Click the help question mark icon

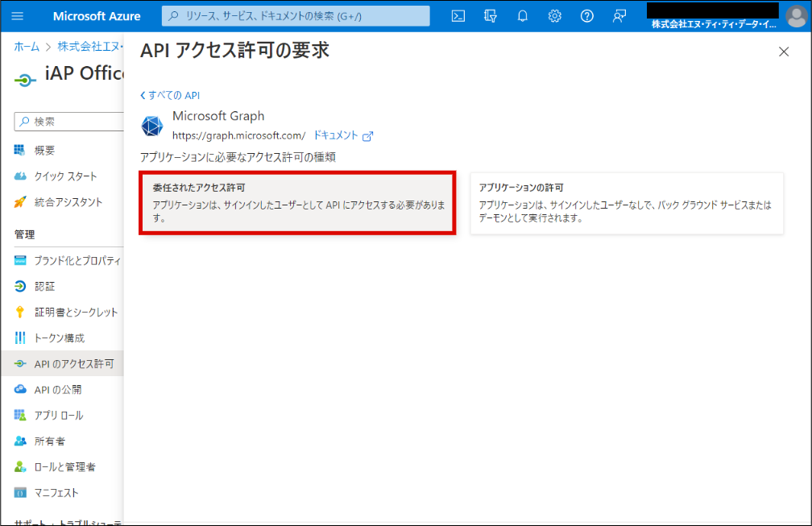586,16
